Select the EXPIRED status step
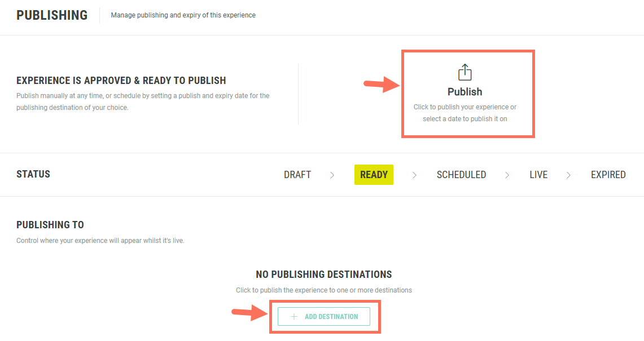 (x=608, y=175)
